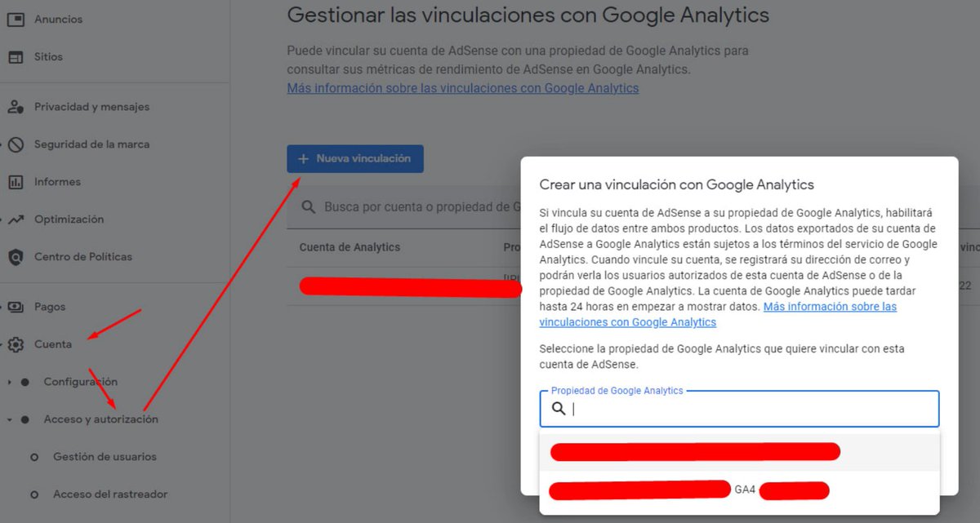Open Privacidad y mensajes via its icon

click(x=15, y=106)
